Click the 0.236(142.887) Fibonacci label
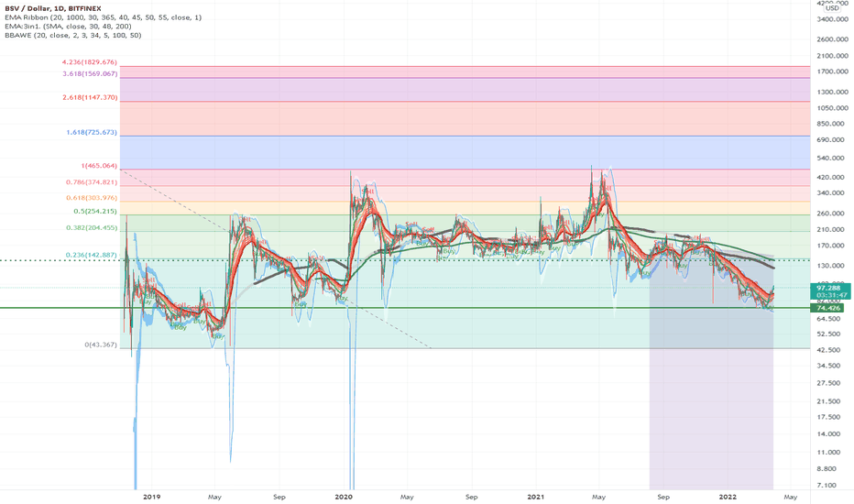This screenshot has width=854, height=504. [92, 255]
